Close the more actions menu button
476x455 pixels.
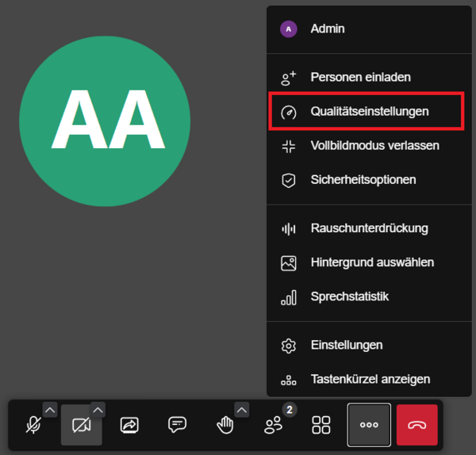tap(369, 425)
